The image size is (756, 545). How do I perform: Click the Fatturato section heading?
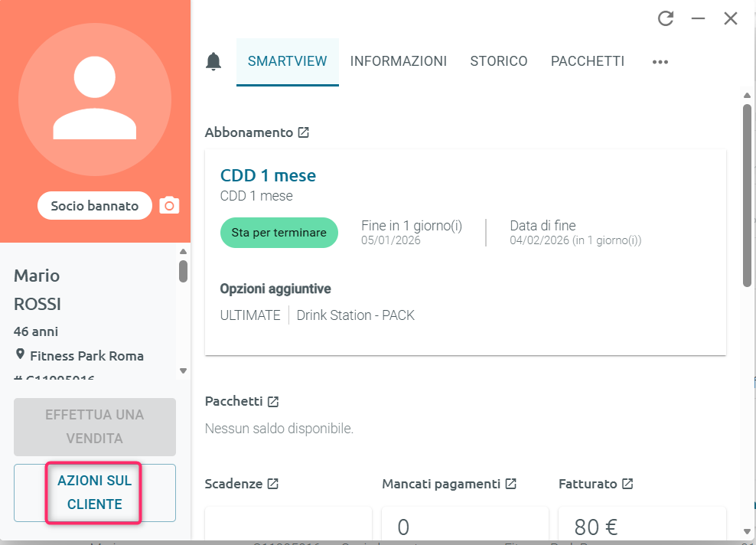(x=588, y=484)
